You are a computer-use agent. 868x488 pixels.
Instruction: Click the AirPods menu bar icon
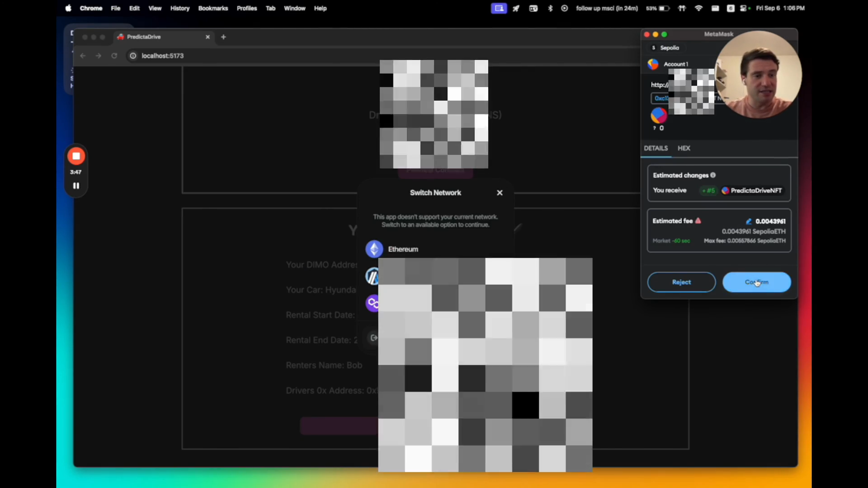(682, 8)
